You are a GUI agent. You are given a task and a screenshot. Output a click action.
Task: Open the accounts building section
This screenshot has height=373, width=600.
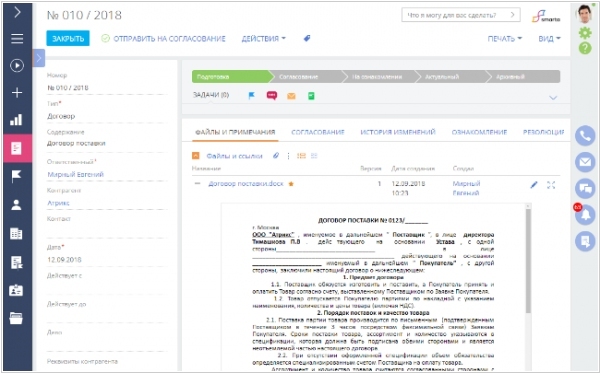point(16,233)
